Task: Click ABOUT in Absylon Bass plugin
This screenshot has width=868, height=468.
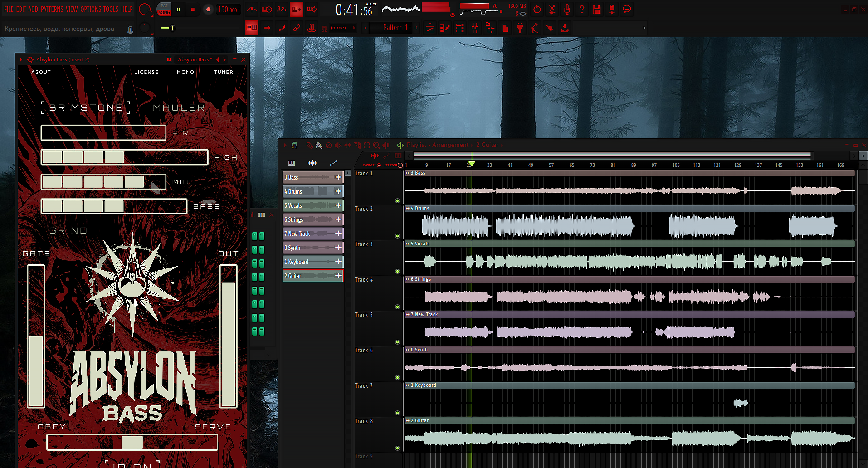Action: pyautogui.click(x=41, y=72)
